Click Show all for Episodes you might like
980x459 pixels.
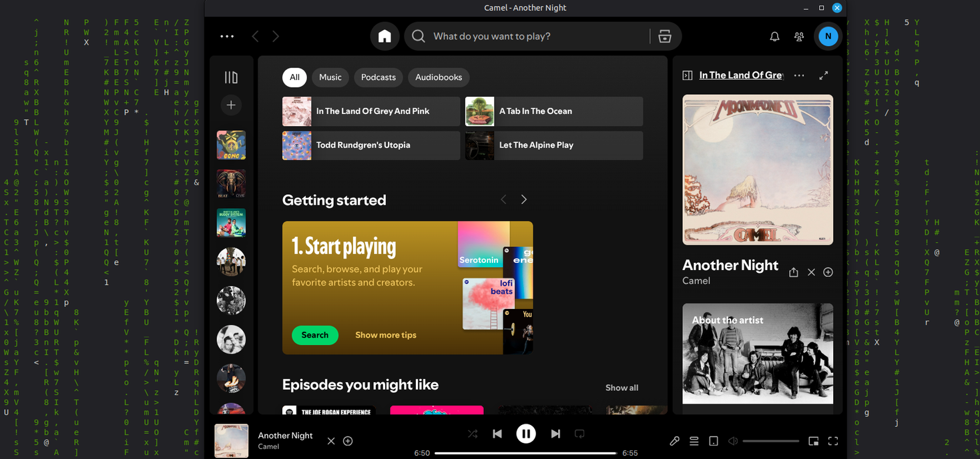[x=622, y=388]
